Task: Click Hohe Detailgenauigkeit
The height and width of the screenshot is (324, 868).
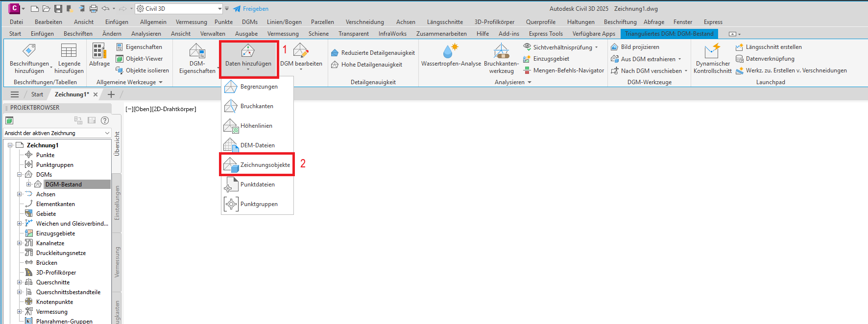Action: (x=366, y=65)
